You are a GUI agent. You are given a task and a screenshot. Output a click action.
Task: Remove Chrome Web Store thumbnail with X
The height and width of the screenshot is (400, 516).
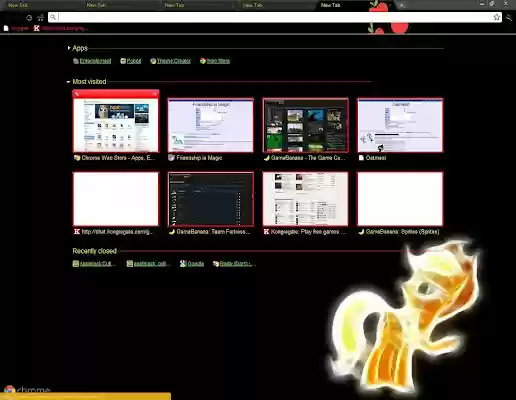tap(155, 94)
